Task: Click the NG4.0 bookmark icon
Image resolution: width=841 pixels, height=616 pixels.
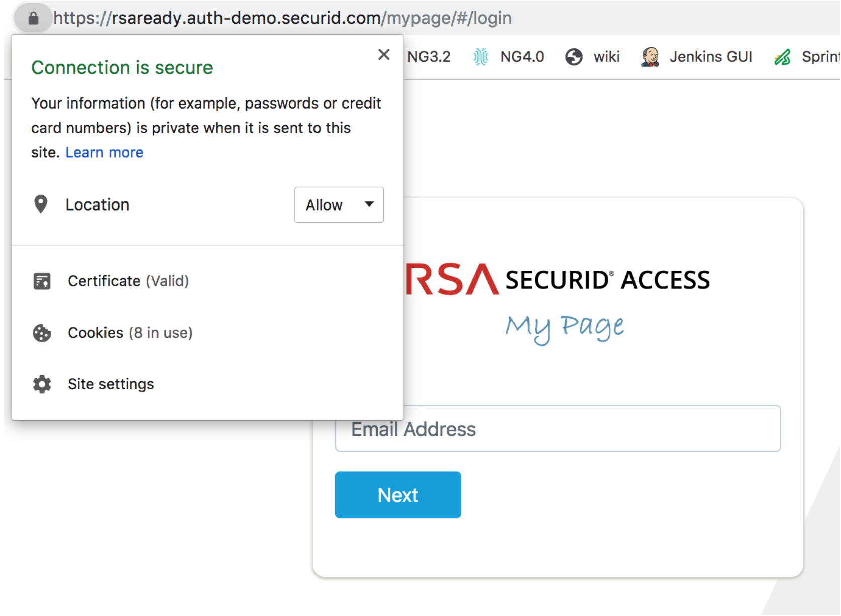Action: 481,57
